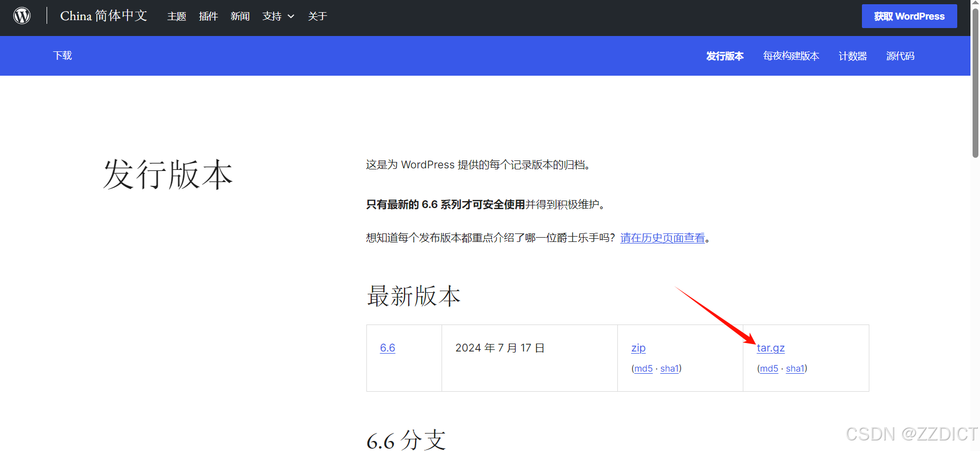Open the 关于 menu item
The width and height of the screenshot is (980, 451).
click(x=318, y=16)
